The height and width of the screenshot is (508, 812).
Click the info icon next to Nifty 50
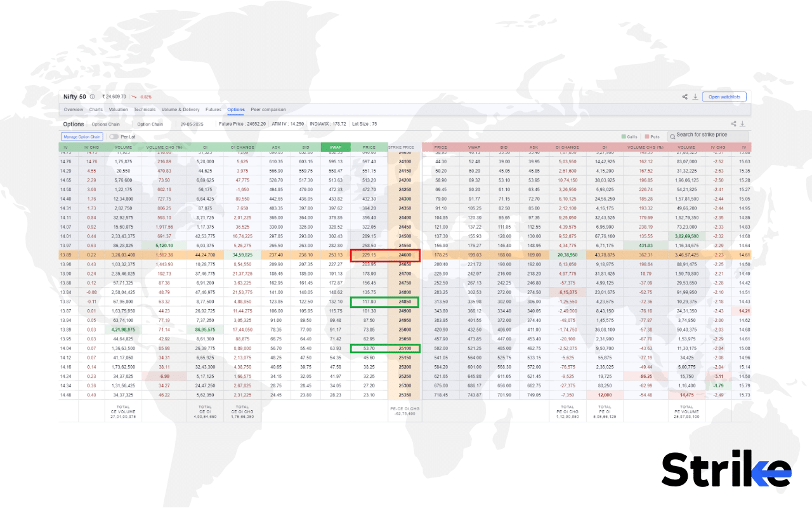91,97
